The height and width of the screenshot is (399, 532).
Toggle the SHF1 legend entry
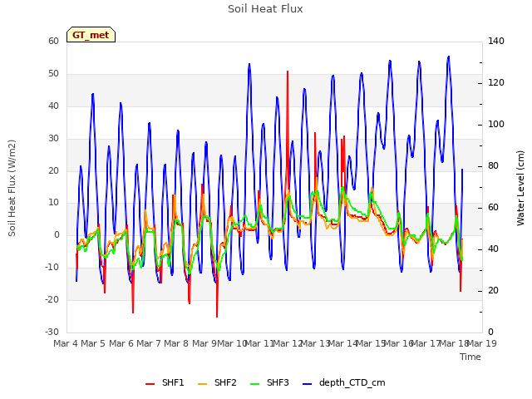[165, 382]
